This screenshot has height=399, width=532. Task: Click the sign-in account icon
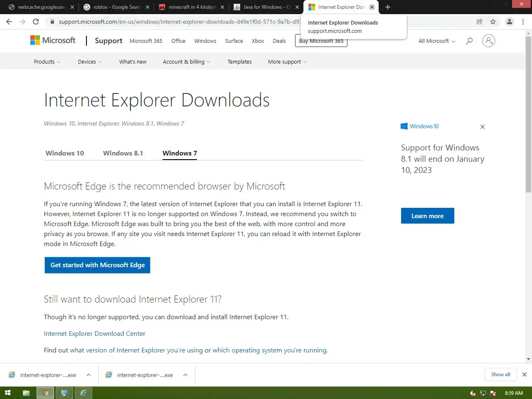[x=489, y=41]
